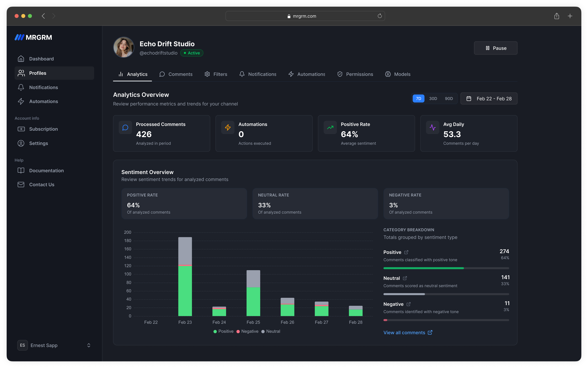The image size is (588, 368).
Task: Select the 90D time range
Action: point(449,98)
